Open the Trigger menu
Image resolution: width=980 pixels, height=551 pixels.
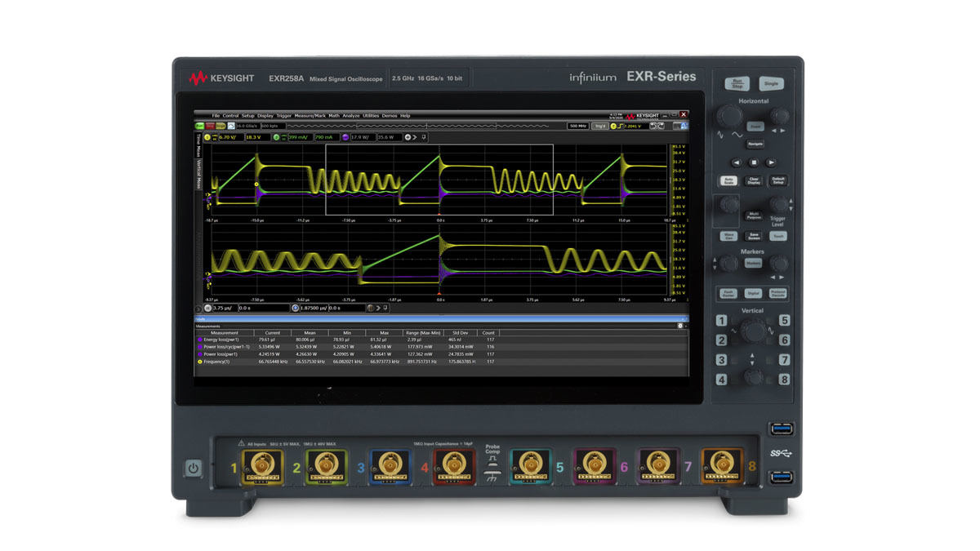click(x=283, y=116)
